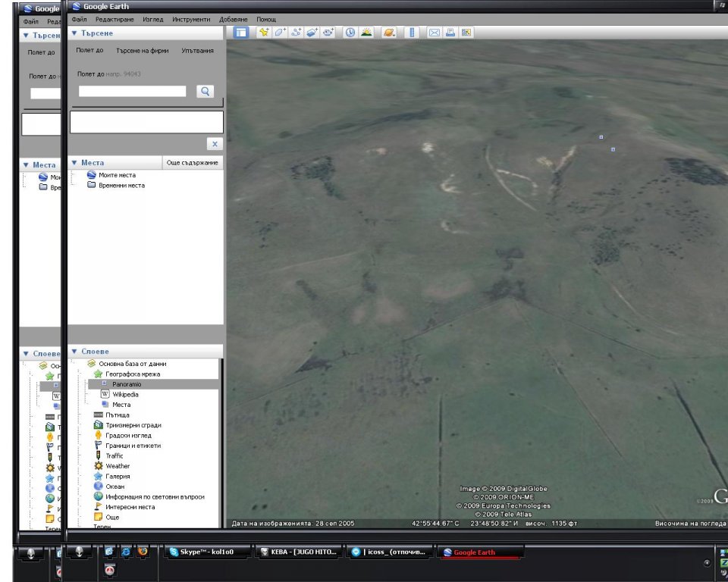
Task: Switch to the Упътвания search tab
Action: (197, 51)
